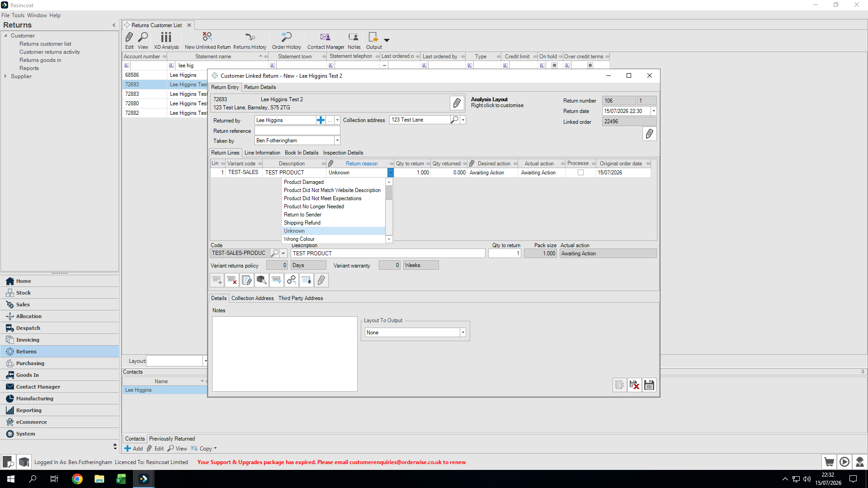Click the blue plus next to Returned by

point(321,120)
